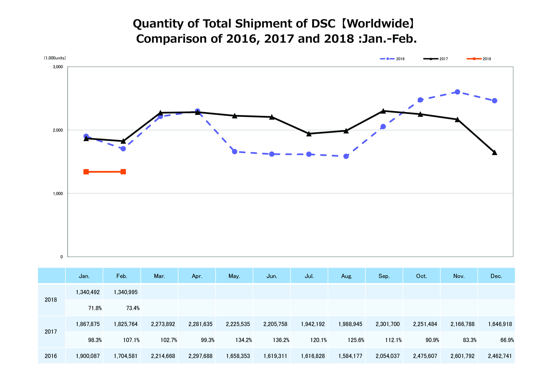Click the orange 2018 February square marker
The width and height of the screenshot is (554, 392).
pos(123,172)
